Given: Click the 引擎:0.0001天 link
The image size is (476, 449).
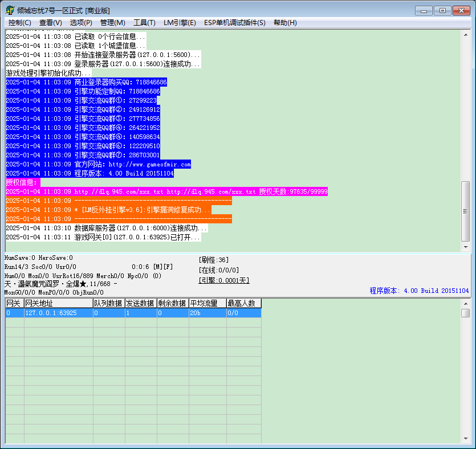Looking at the screenshot, I should click(x=224, y=280).
